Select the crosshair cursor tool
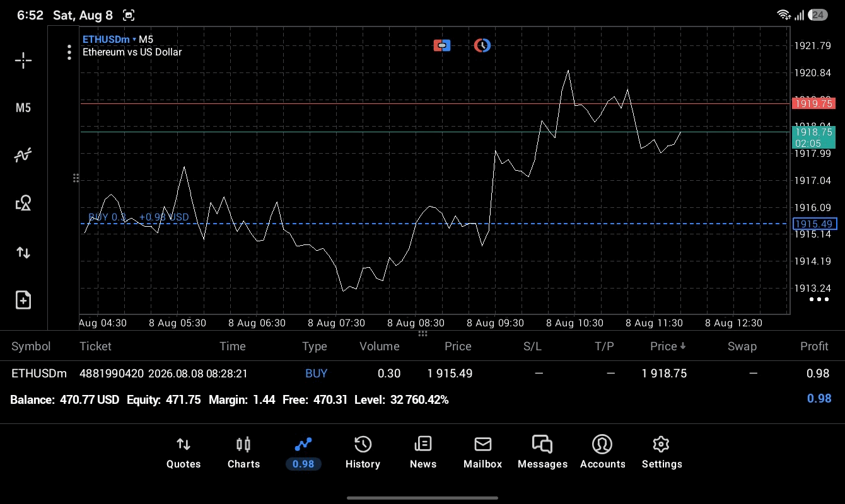The height and width of the screenshot is (504, 845). click(23, 60)
